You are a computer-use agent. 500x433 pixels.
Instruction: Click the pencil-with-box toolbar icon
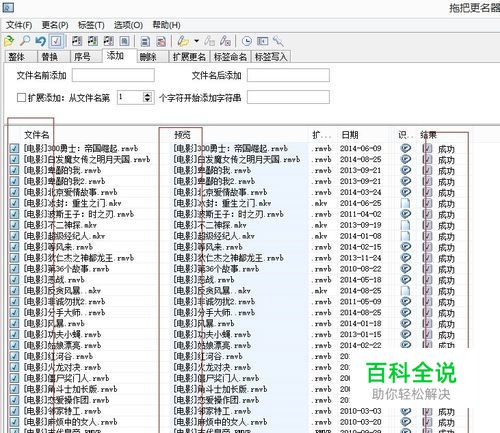tap(225, 41)
